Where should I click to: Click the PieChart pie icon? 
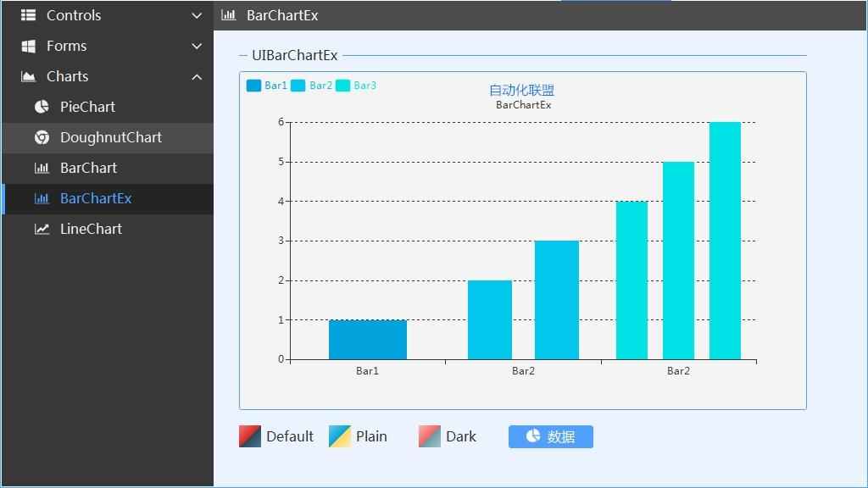pos(42,107)
